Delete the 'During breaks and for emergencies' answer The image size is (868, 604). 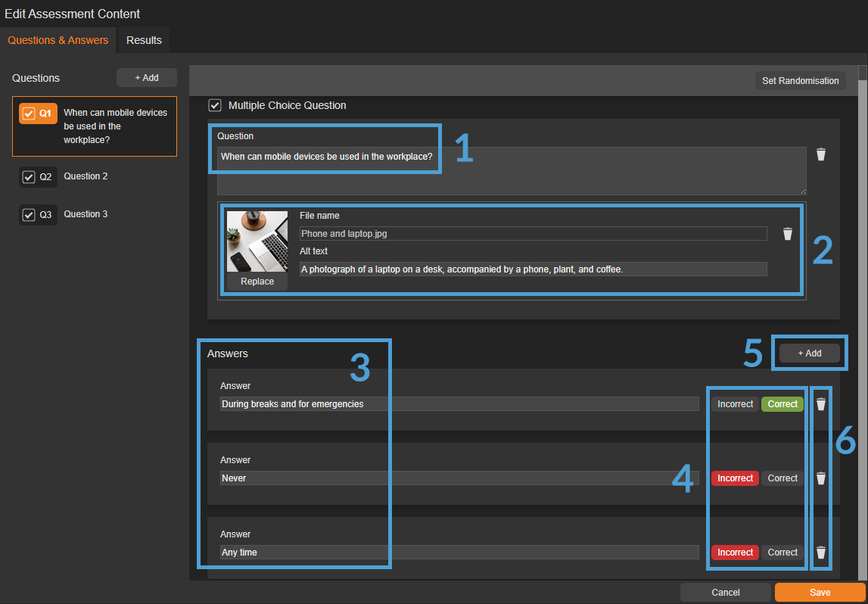pyautogui.click(x=821, y=404)
